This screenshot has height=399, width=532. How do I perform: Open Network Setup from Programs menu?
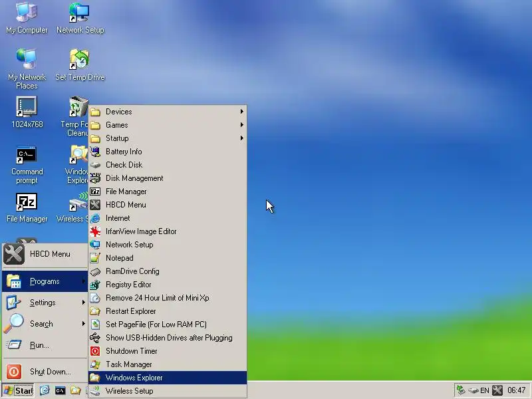168,245
